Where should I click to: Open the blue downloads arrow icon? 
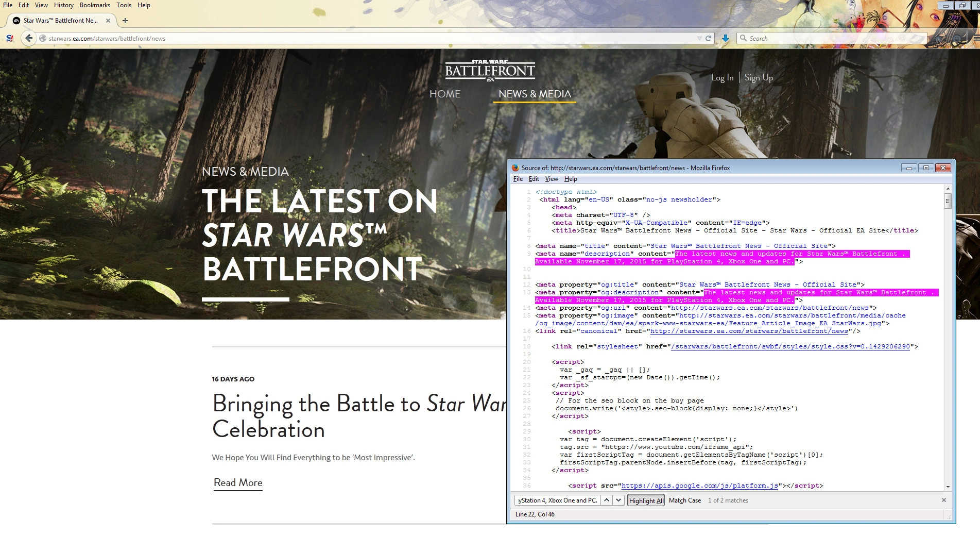click(725, 38)
